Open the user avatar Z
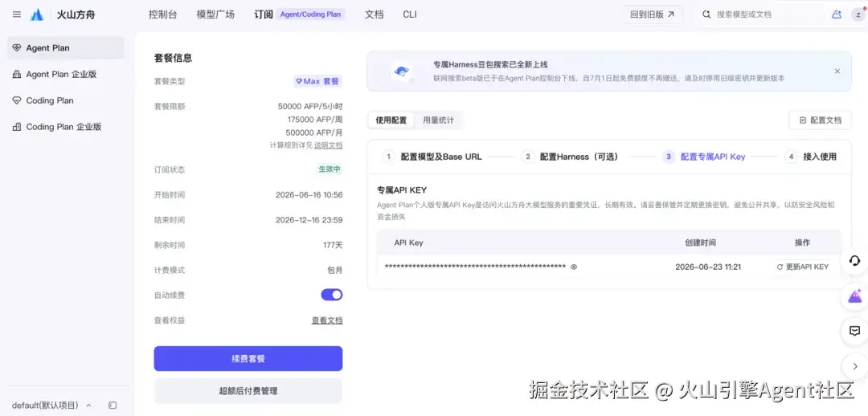868x416 pixels. (x=858, y=14)
